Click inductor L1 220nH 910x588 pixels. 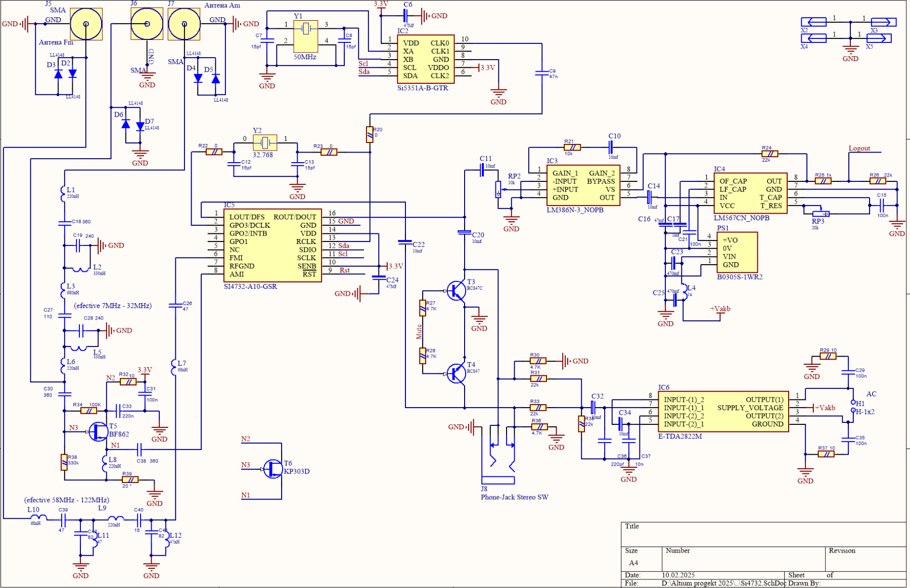point(64,193)
